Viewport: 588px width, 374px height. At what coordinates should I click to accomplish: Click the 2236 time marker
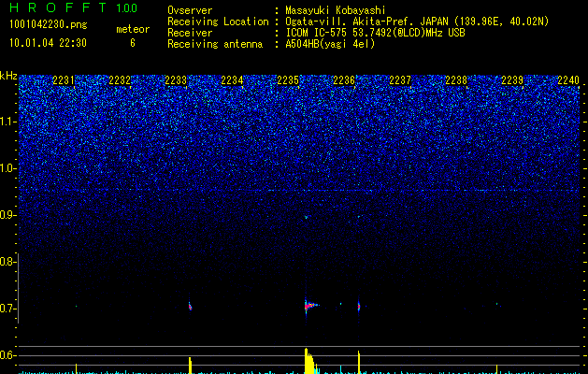[344, 80]
